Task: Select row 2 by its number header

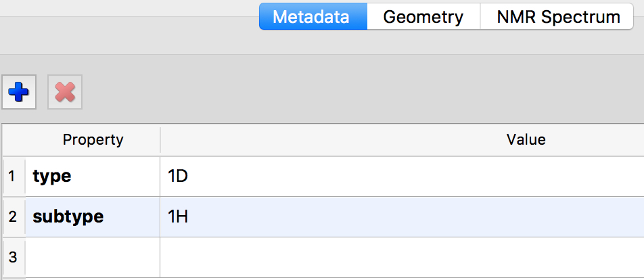Action: (12, 217)
